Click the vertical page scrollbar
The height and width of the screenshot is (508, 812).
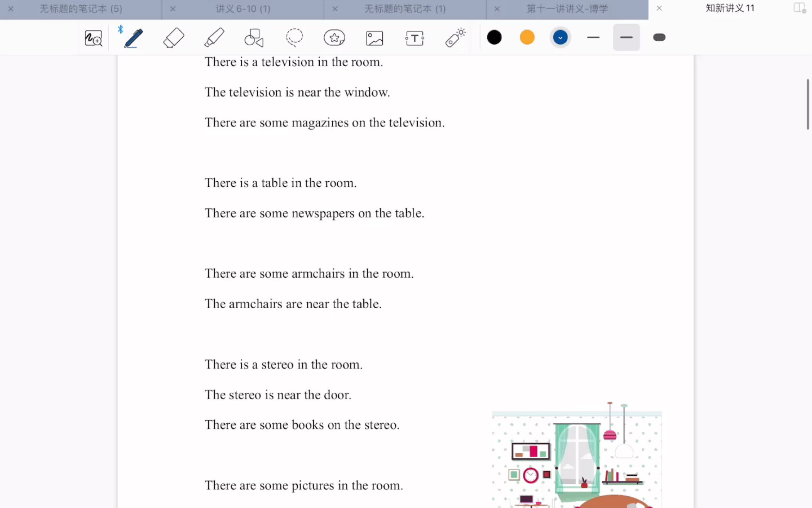807,104
